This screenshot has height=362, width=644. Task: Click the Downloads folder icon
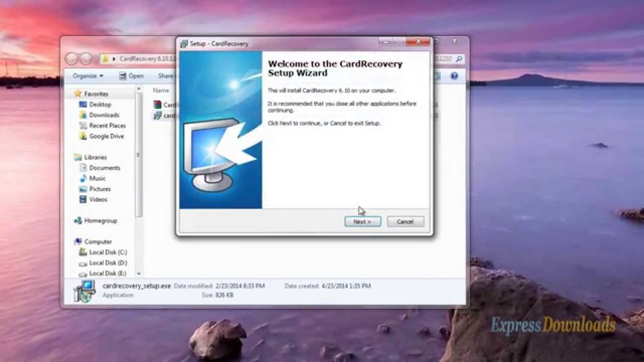83,115
